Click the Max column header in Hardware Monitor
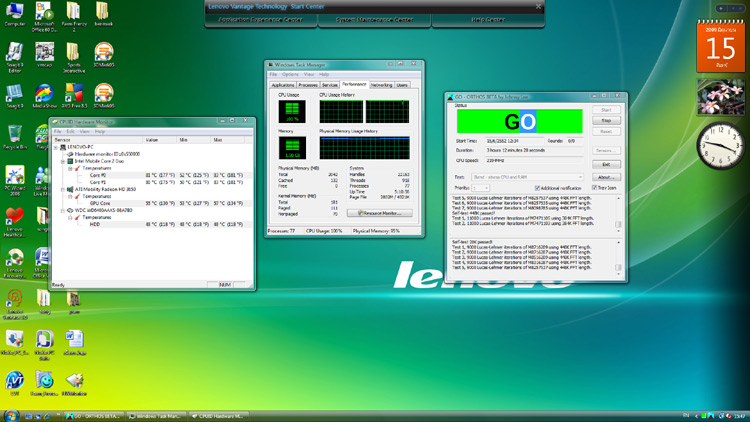 pyautogui.click(x=228, y=140)
